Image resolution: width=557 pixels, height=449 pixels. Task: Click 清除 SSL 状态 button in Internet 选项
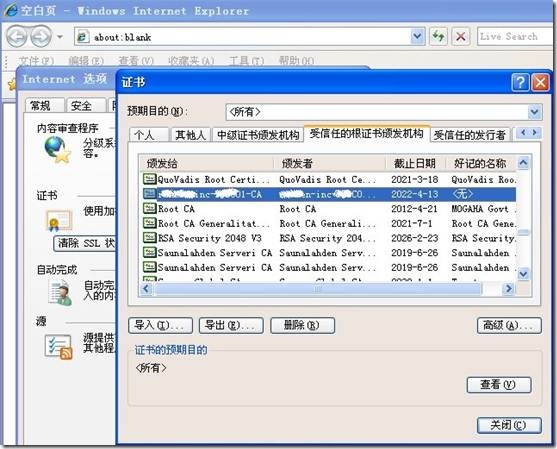(x=85, y=244)
